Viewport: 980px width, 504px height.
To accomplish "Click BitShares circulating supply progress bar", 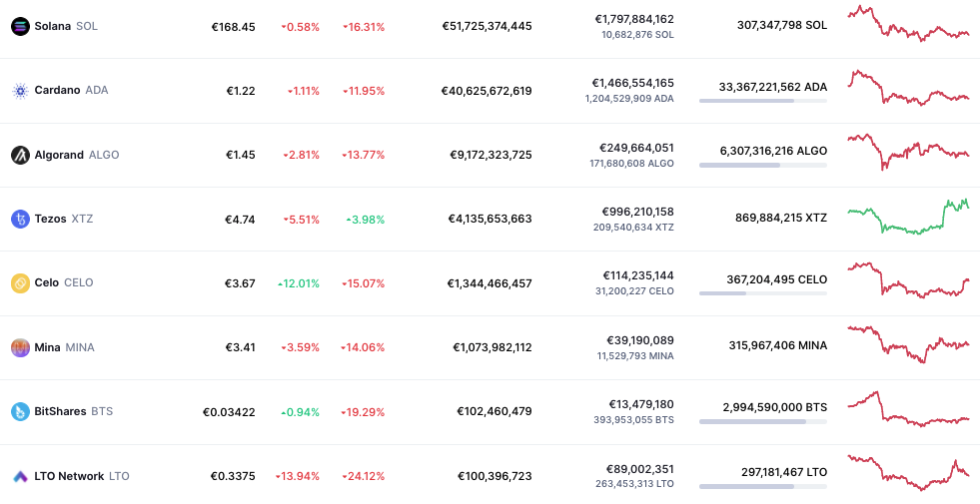I will click(x=763, y=421).
